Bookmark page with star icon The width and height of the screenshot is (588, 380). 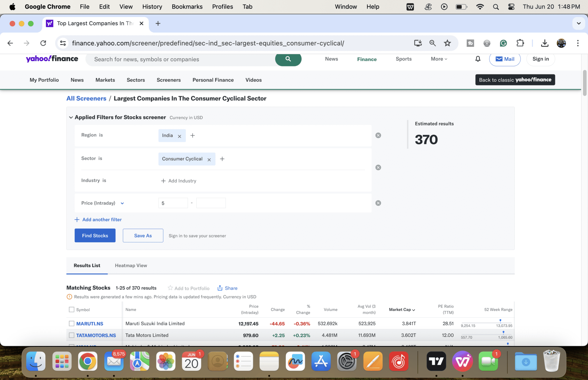pyautogui.click(x=447, y=43)
